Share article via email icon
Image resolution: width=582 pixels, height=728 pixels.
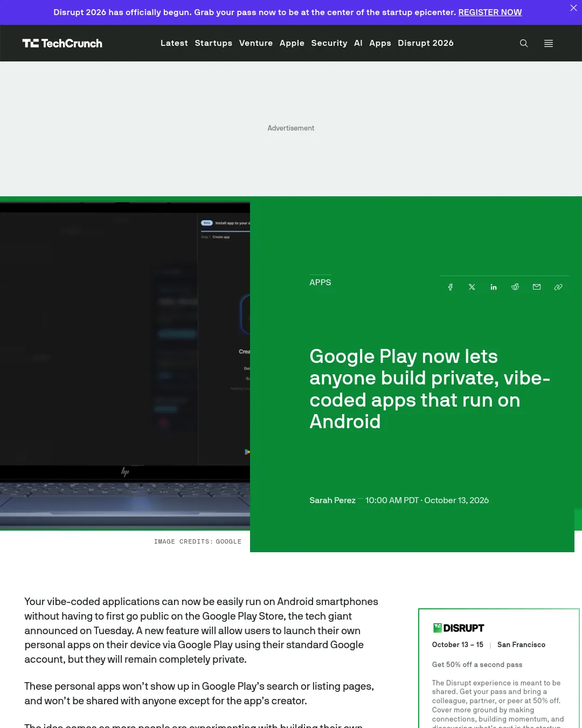[537, 287]
